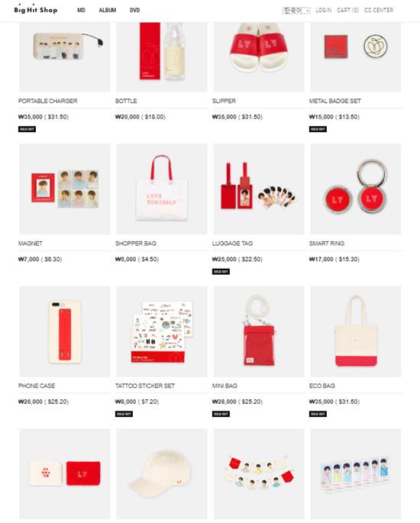
Task: Click the LOGIN link
Action: coord(324,11)
